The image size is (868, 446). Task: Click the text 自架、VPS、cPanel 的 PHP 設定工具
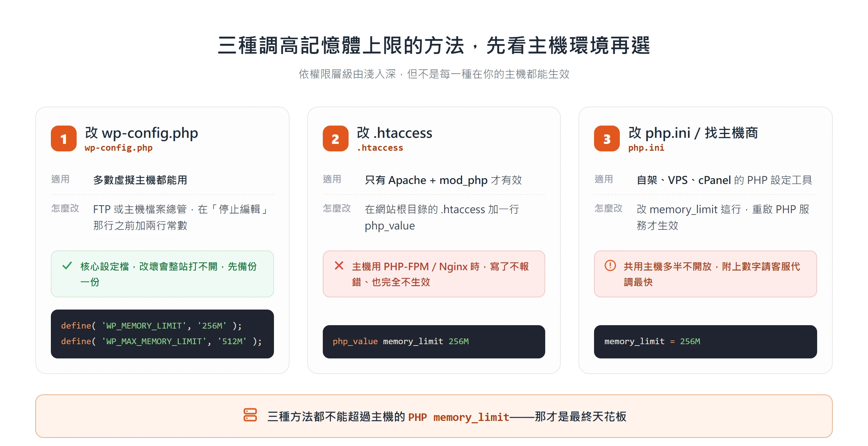(725, 180)
